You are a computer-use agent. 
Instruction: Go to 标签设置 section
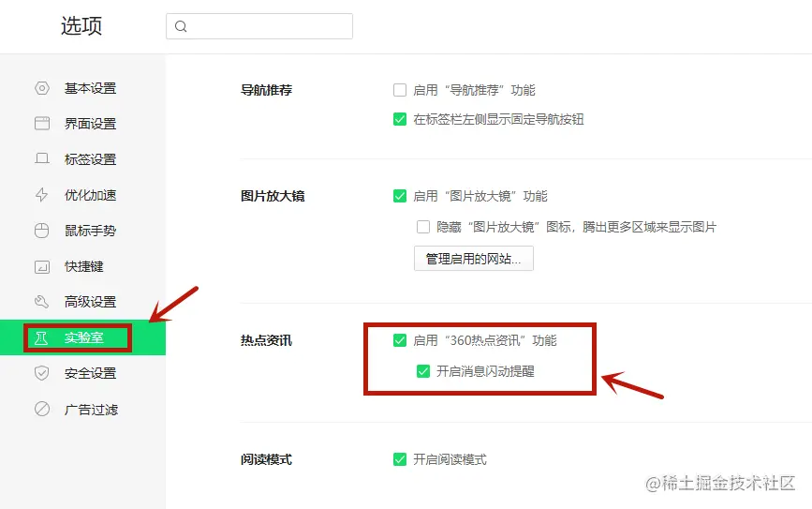click(x=82, y=158)
